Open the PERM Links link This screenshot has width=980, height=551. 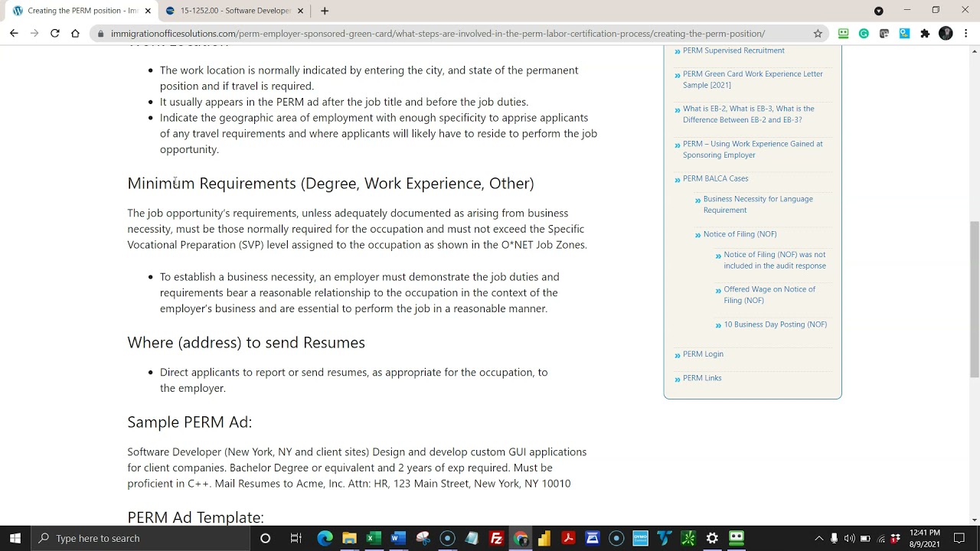click(x=702, y=378)
